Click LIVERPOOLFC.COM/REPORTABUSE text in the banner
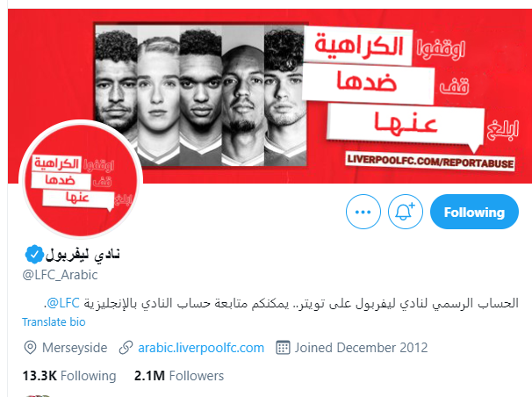The image size is (532, 397). [x=430, y=161]
